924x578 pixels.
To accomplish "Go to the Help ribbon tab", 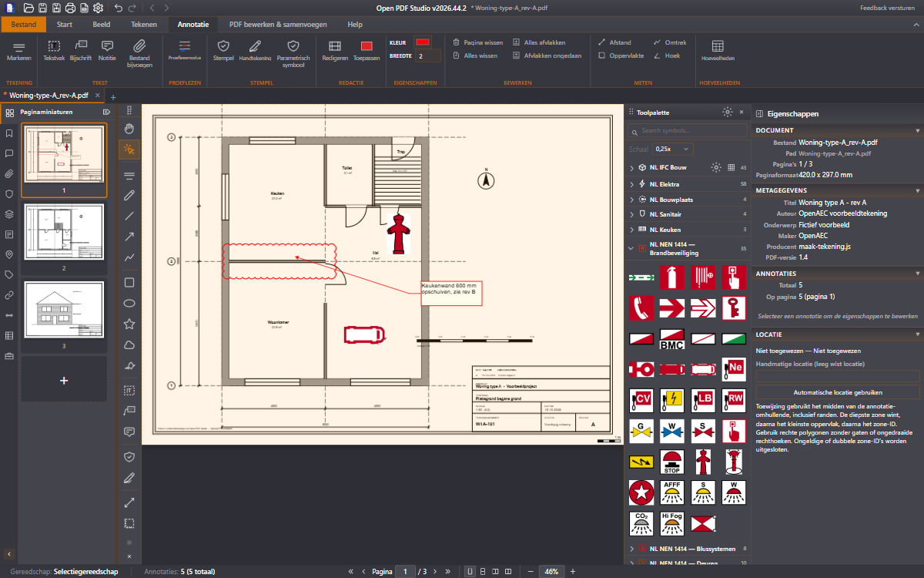I will coord(355,25).
